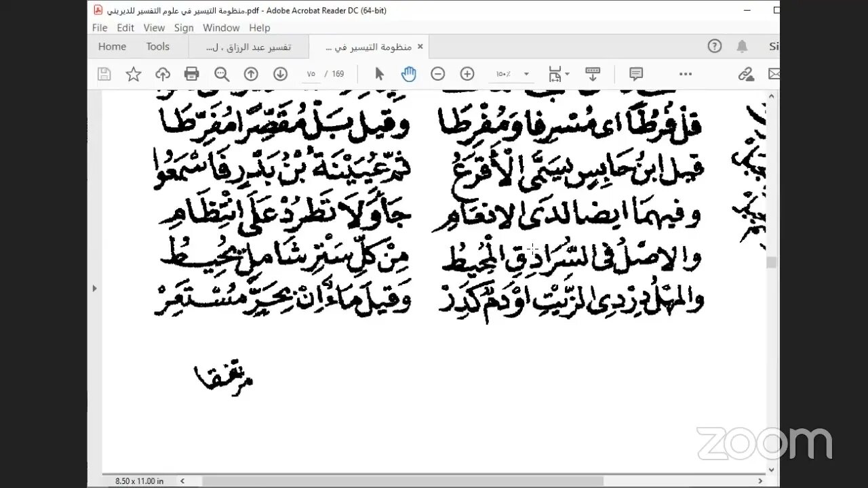Go to previous page arrow
The width and height of the screenshot is (868, 488).
(251, 74)
